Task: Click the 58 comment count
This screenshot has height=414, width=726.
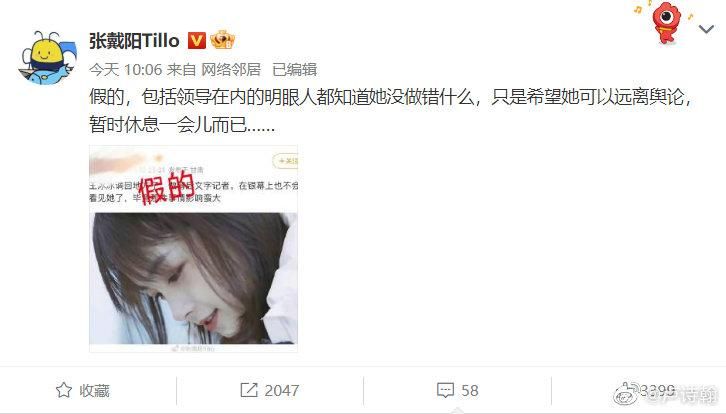Action: [469, 390]
